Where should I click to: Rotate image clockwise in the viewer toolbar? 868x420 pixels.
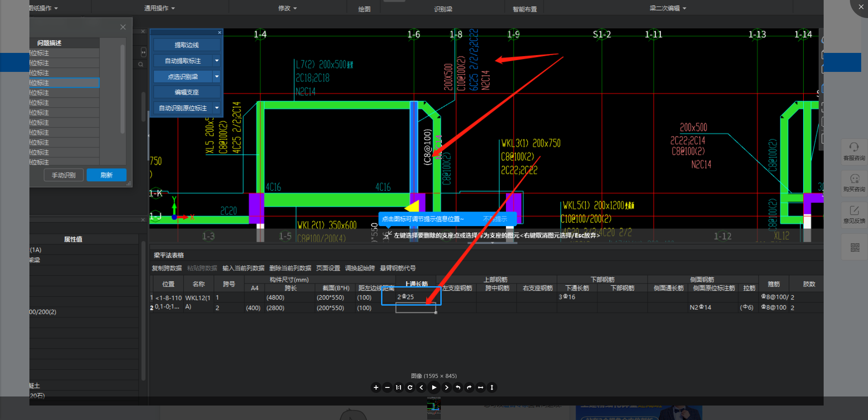tap(469, 387)
